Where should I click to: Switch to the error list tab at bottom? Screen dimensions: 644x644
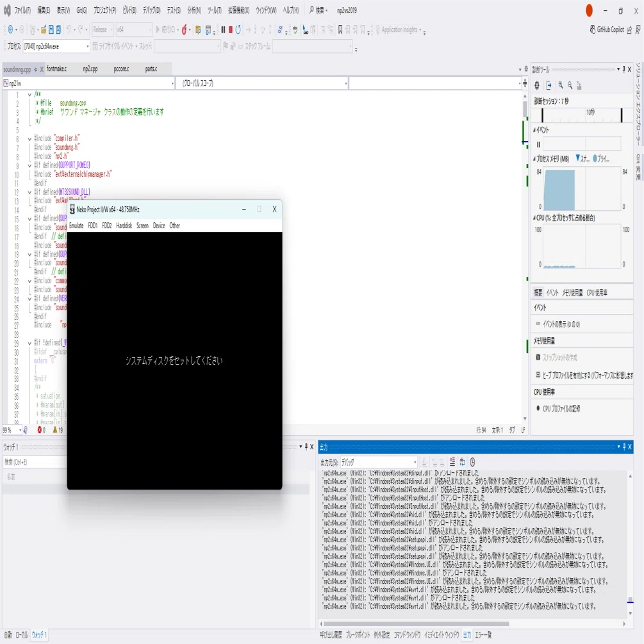483,635
